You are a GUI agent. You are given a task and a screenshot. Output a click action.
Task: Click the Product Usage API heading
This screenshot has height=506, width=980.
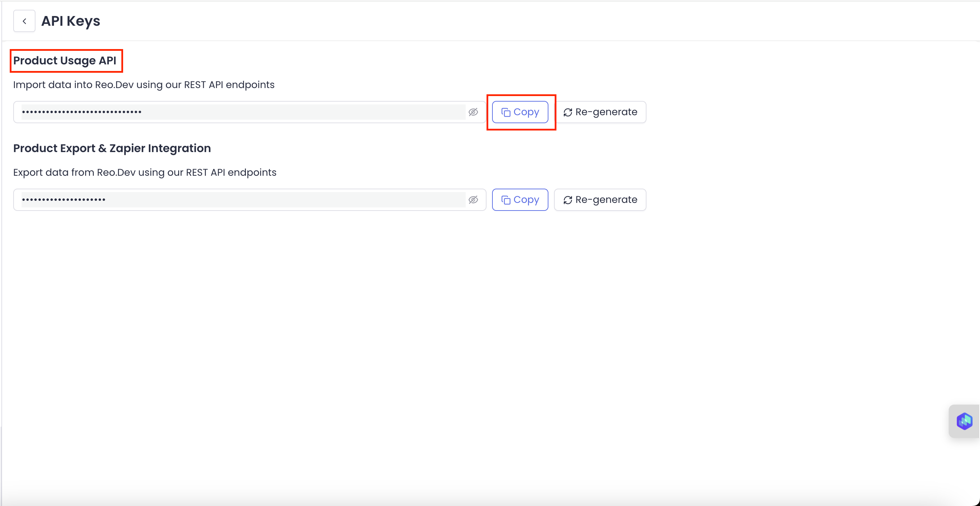[65, 61]
